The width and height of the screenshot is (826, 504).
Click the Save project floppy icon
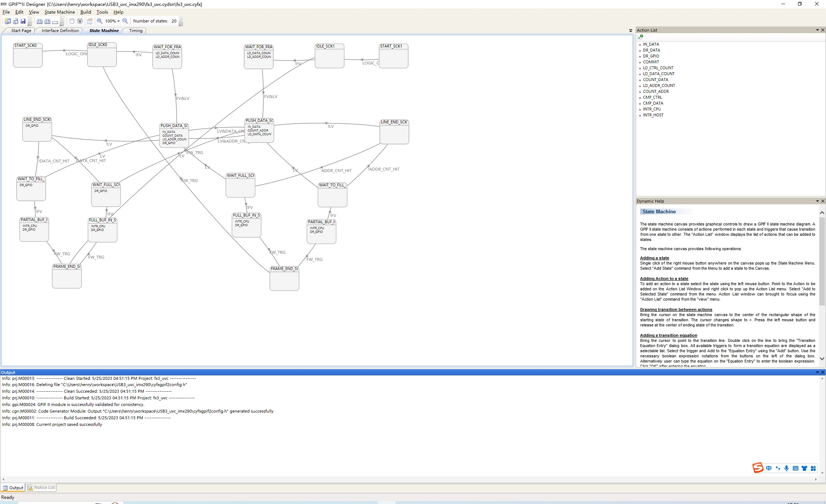pos(23,21)
